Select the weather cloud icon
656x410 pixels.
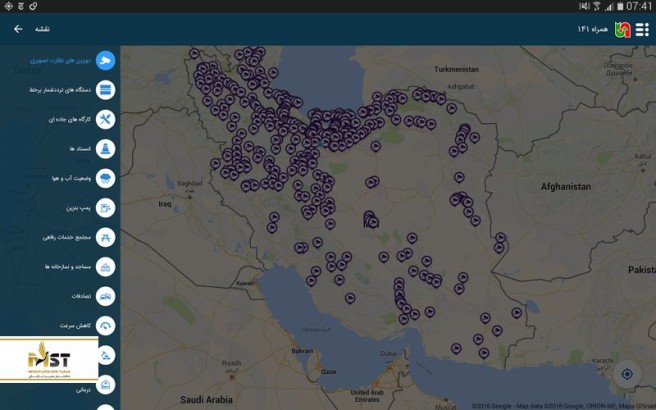click(x=105, y=178)
